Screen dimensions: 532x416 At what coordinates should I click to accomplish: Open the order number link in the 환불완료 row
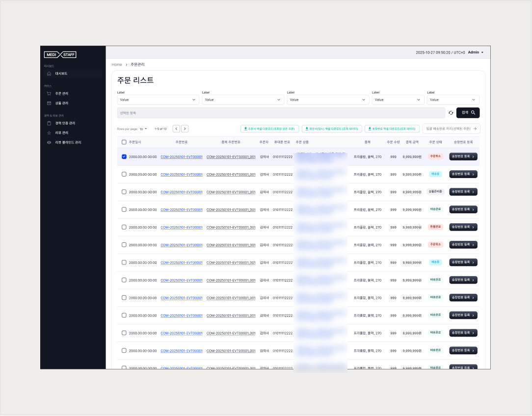182,228
